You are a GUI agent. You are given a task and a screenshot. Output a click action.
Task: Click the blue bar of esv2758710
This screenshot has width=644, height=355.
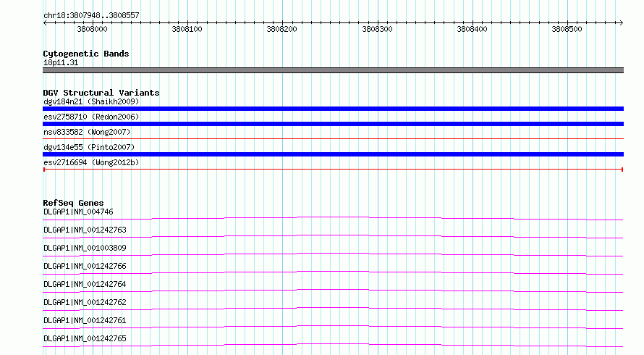(333, 124)
